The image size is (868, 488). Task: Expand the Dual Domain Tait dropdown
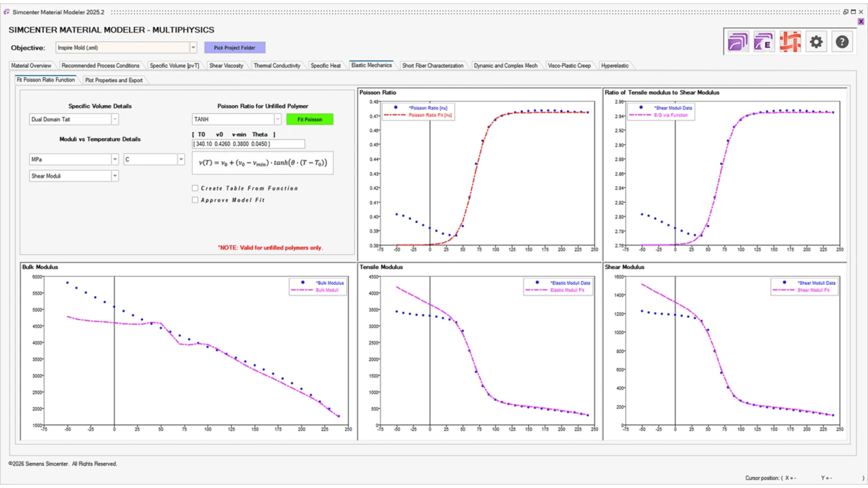pyautogui.click(x=115, y=119)
